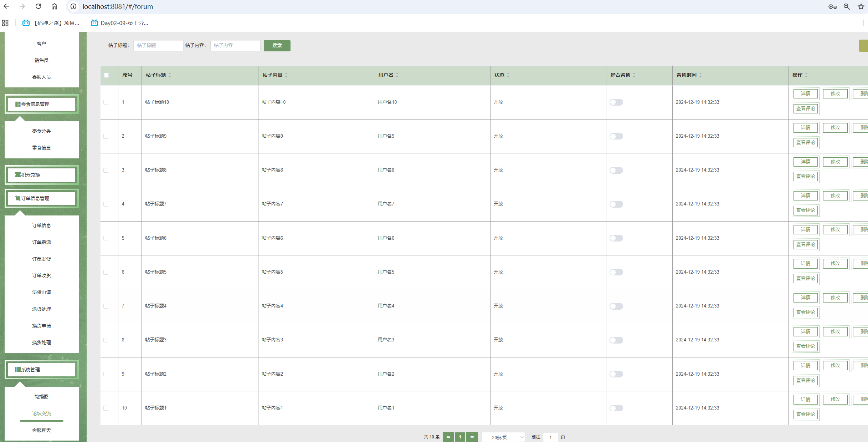Click the green 搜索 button
The width and height of the screenshot is (868, 442).
pos(277,46)
